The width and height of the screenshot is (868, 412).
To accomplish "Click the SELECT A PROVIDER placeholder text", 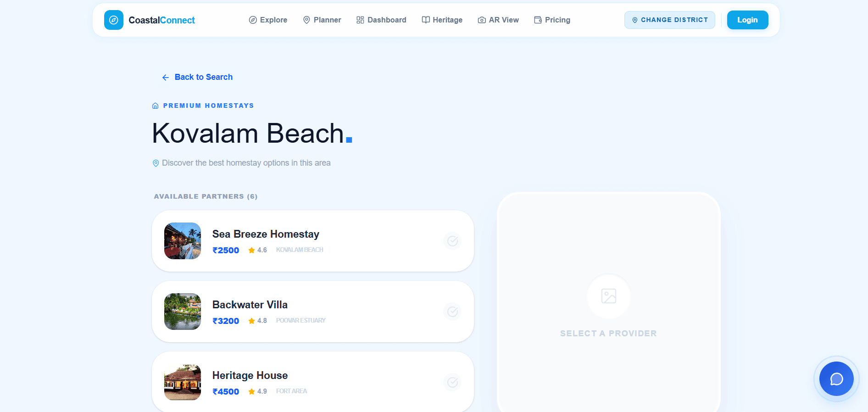I will (608, 334).
